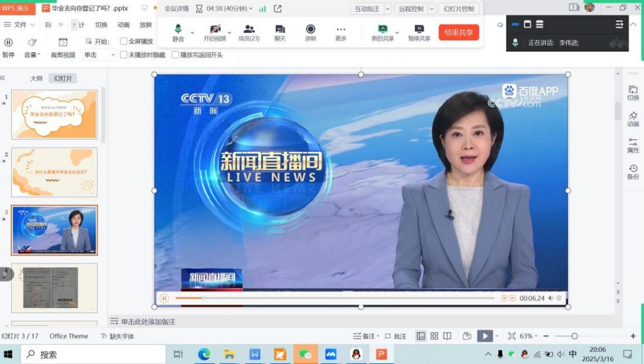This screenshot has width=644, height=364.
Task: Tick the 播放完返回开头 checkbox
Action: click(x=175, y=55)
